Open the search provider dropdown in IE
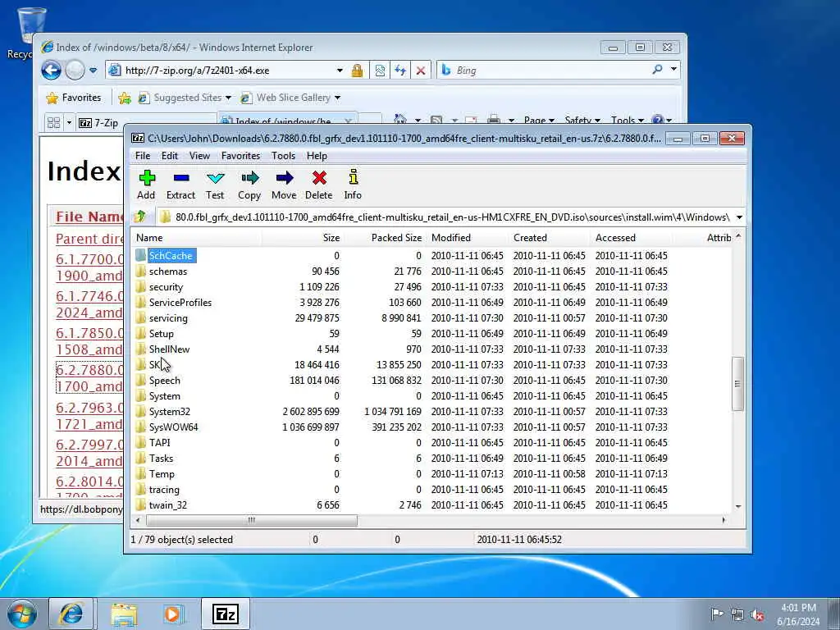The height and width of the screenshot is (630, 840). (x=673, y=69)
